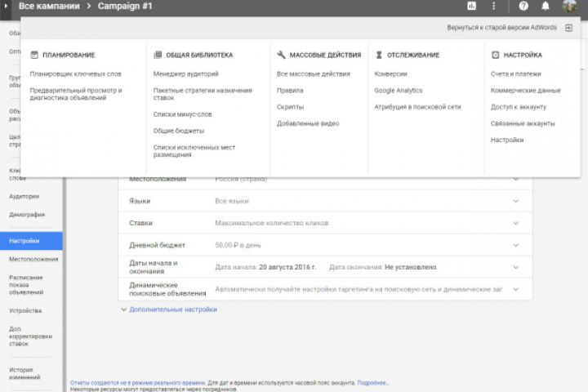Click the Подробнее link in footer

pyautogui.click(x=372, y=382)
